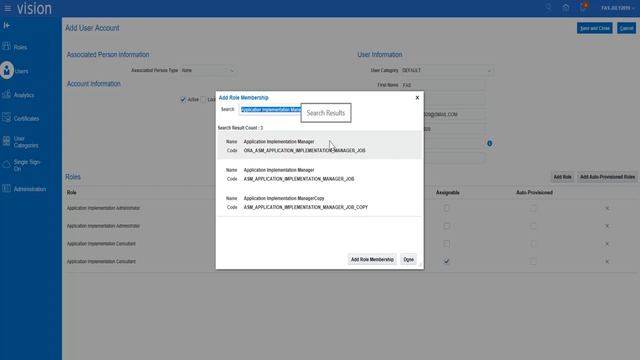This screenshot has height=360, width=640.
Task: Open the User Category dropdown
Action: tap(447, 70)
